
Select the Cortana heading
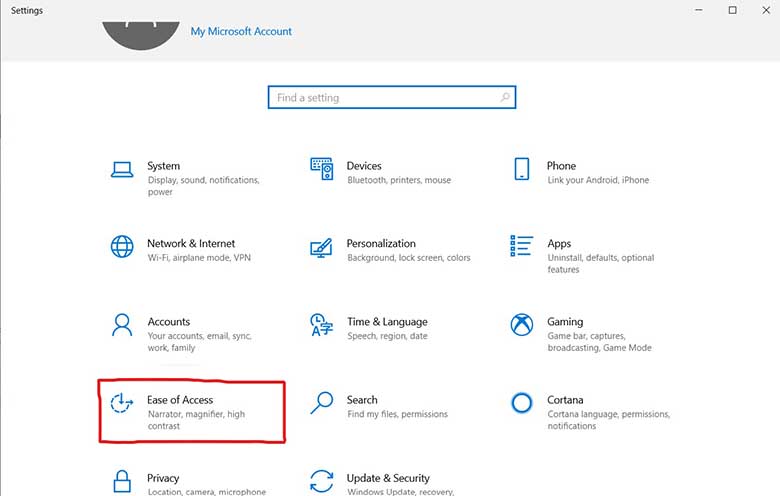pyautogui.click(x=565, y=399)
